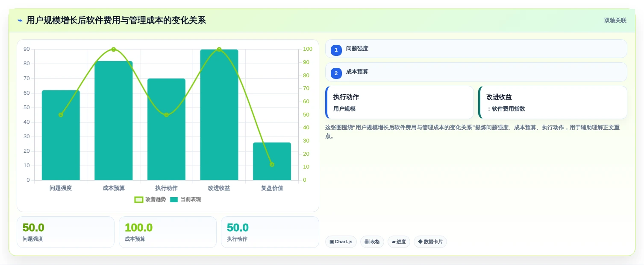644x265 pixels.
Task: Click the 进度 tag chip
Action: point(399,242)
